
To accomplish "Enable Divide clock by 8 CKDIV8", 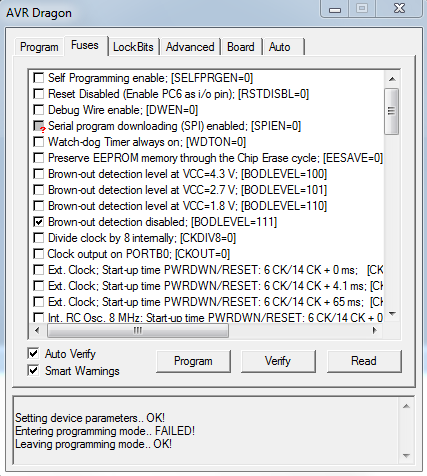I will (39, 238).
